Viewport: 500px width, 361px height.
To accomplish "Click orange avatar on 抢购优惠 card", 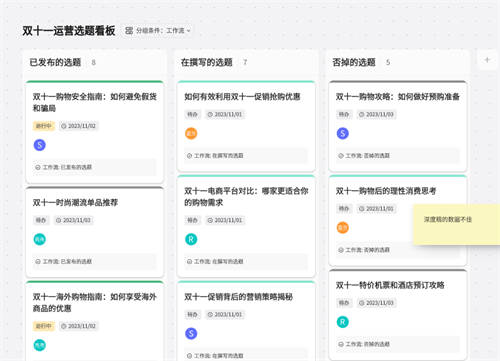I will coord(191,133).
